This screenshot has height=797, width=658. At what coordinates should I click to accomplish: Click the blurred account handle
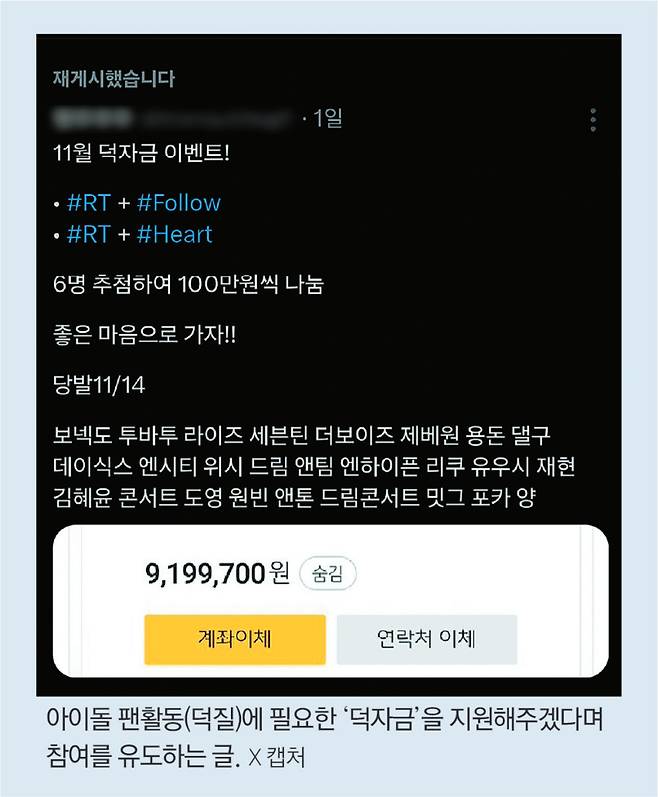(x=215, y=118)
